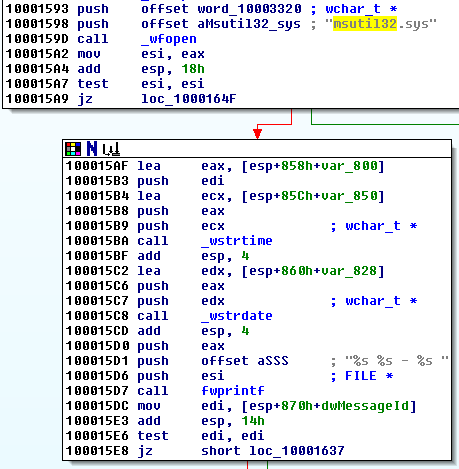Screen dimensions: 459x469
Task: Select dwMessageId variable reference
Action: tap(365, 406)
